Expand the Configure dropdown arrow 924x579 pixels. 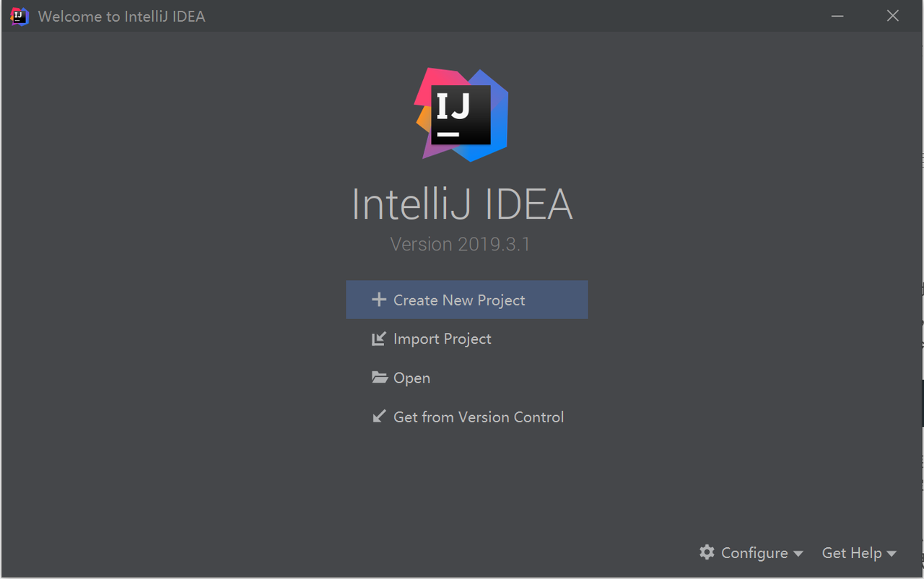[798, 554]
